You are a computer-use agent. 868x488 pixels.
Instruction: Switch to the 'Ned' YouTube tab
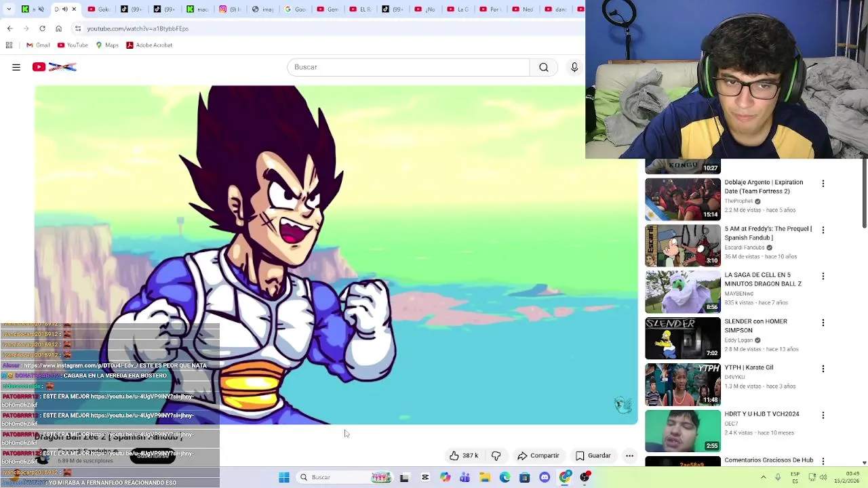pos(522,9)
